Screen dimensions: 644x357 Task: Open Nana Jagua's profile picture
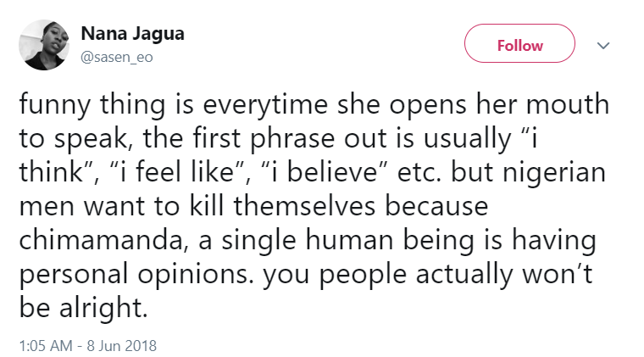(x=43, y=45)
